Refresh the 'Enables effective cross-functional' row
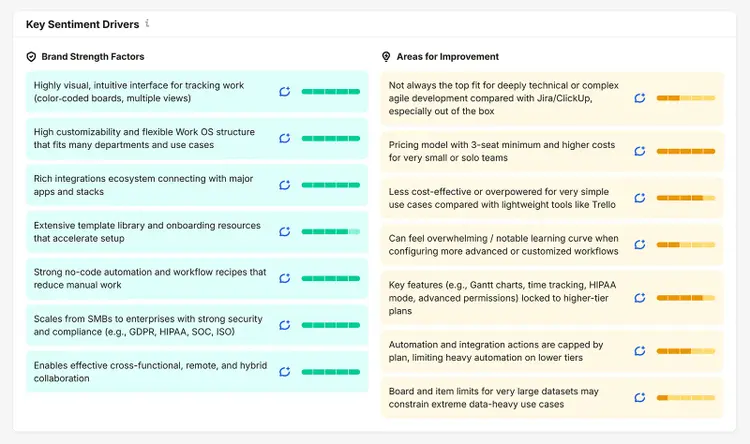Viewport: 750px width, 444px height. tap(285, 372)
